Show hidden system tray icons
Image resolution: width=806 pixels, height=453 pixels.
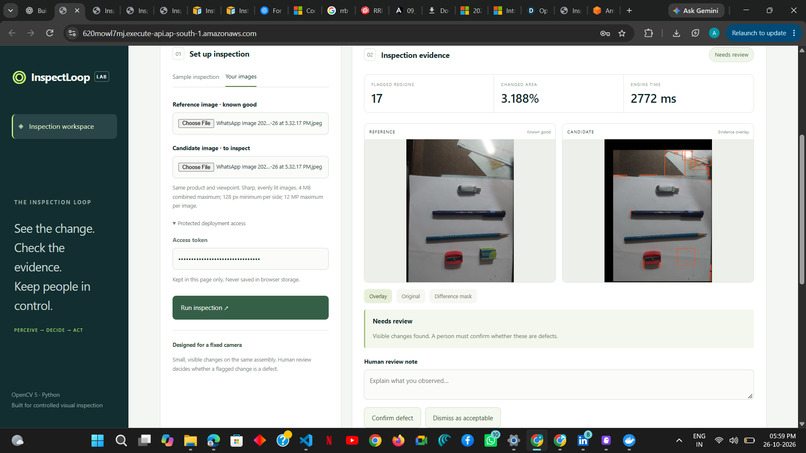point(679,441)
